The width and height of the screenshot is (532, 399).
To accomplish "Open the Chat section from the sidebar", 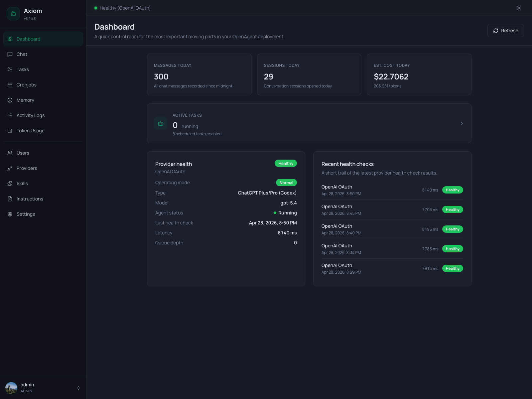I will pos(22,54).
